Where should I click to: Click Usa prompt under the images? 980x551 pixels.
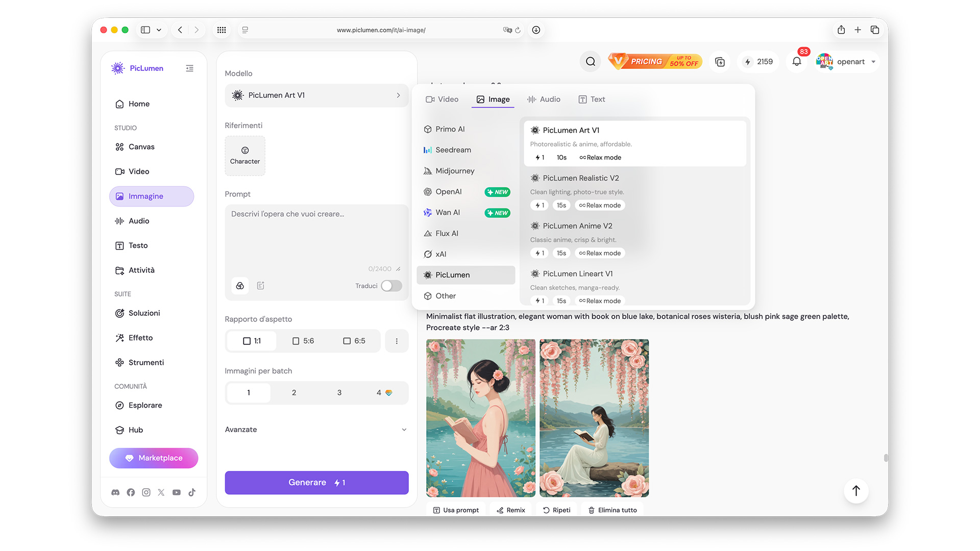coord(456,510)
